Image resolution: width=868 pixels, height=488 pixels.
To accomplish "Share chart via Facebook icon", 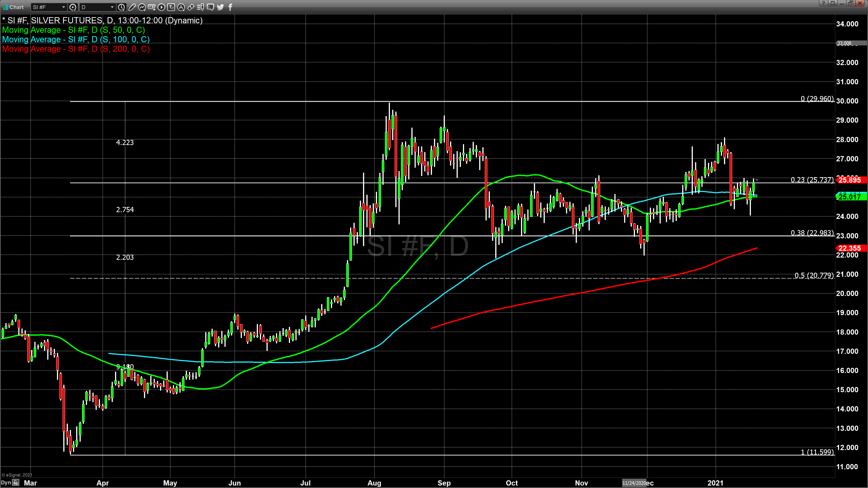I will [x=231, y=7].
